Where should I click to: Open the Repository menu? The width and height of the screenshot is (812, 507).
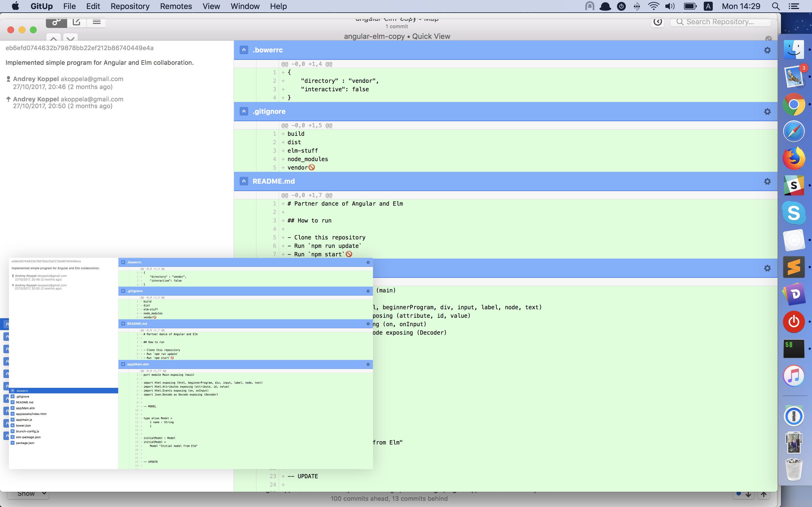pos(129,6)
